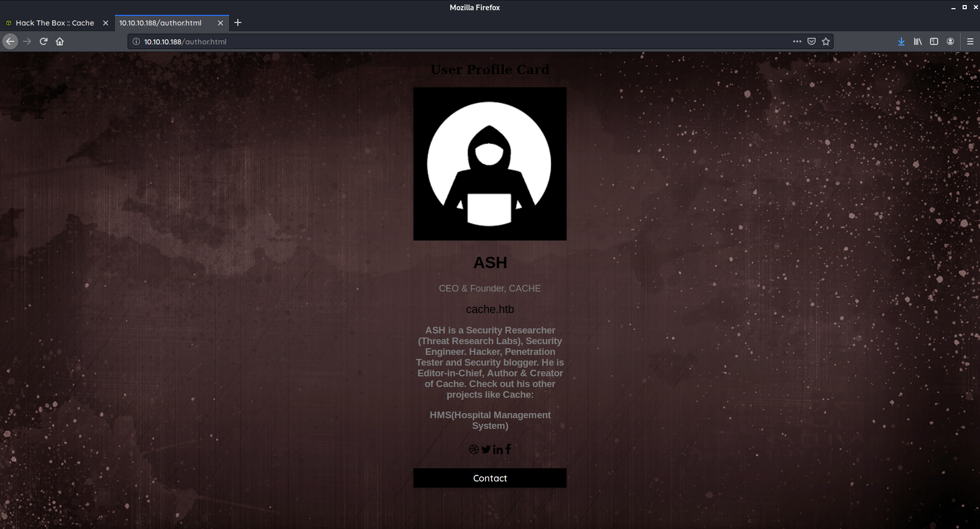Open the Firefox library icon

[917, 41]
